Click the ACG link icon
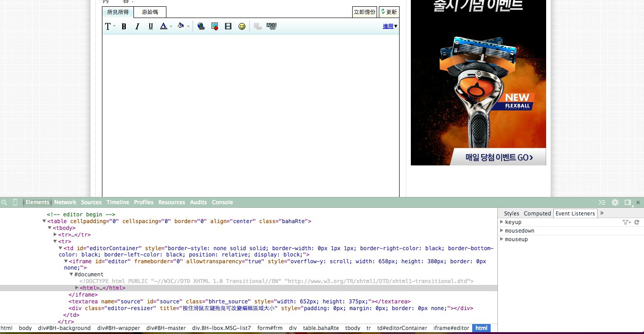The height and width of the screenshot is (334, 644). [x=271, y=27]
